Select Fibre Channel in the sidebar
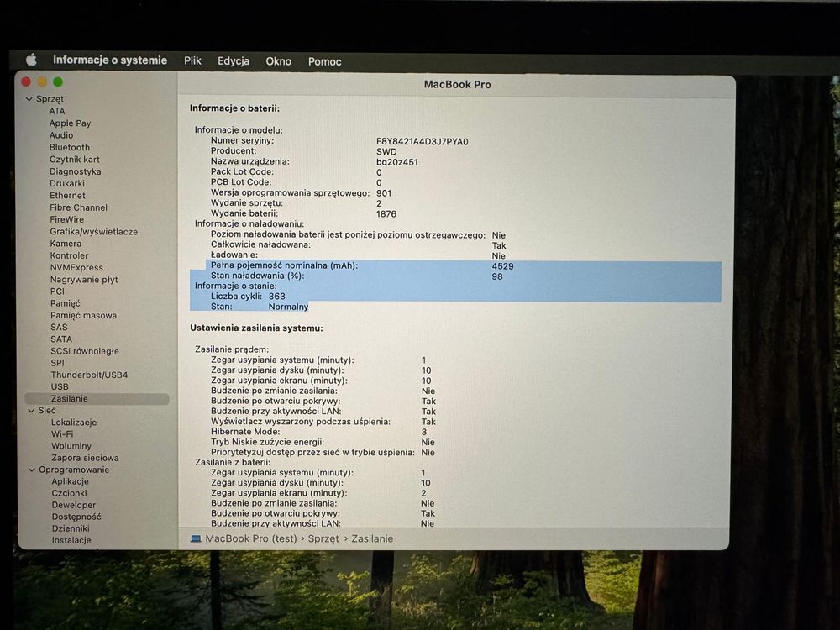This screenshot has height=630, width=840. (78, 207)
